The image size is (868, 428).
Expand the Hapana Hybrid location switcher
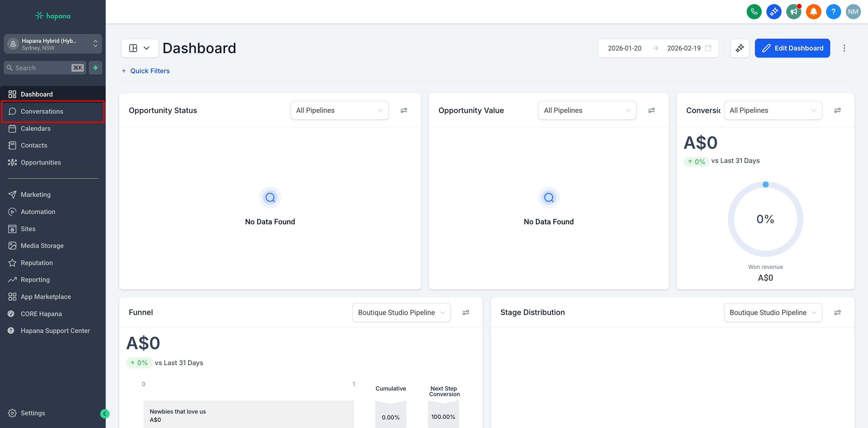pos(53,44)
